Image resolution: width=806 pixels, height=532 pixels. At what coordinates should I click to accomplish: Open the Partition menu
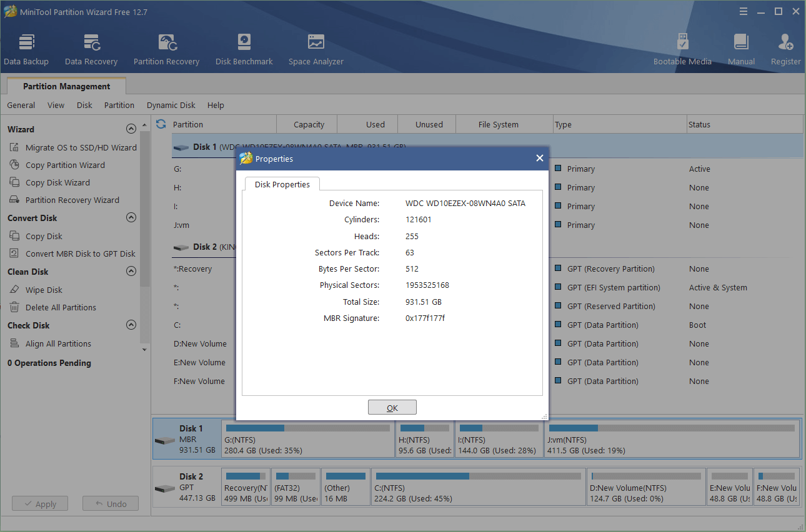pyautogui.click(x=119, y=105)
